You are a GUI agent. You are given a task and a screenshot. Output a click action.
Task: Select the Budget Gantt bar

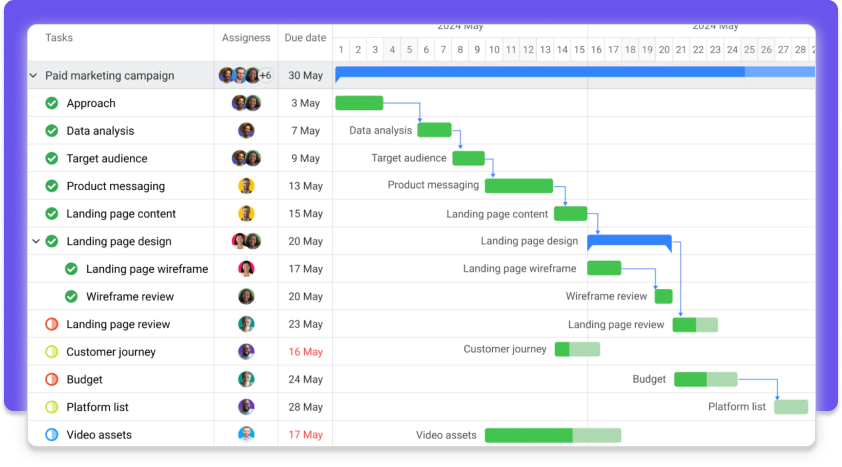(706, 380)
